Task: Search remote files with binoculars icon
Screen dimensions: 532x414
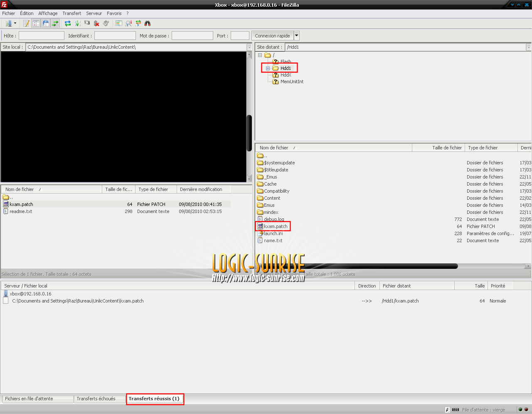Action: pos(148,23)
